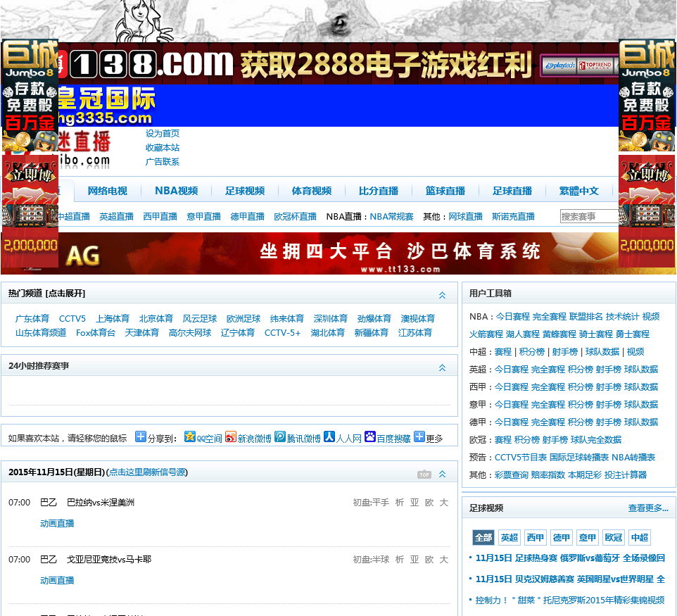Open Fox体育台 channel
677x616 pixels.
pos(96,332)
